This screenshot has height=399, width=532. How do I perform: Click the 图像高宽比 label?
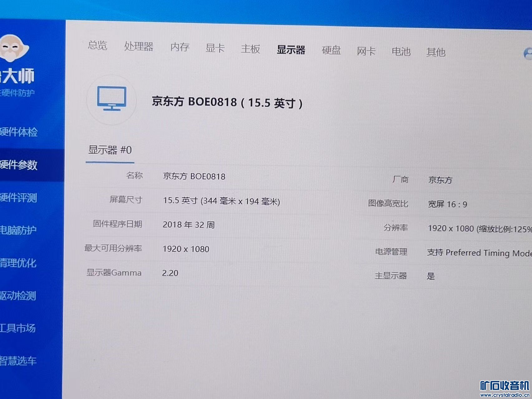pos(388,203)
